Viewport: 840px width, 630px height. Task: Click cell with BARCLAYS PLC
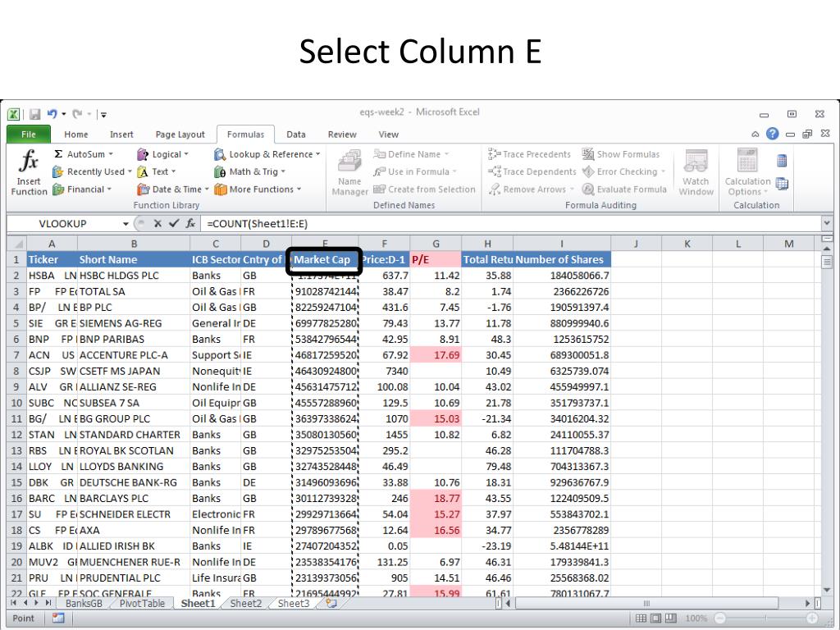[x=134, y=499]
